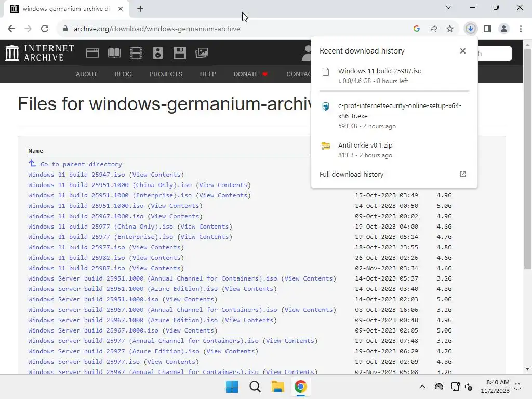Click the share page icon

(433, 29)
